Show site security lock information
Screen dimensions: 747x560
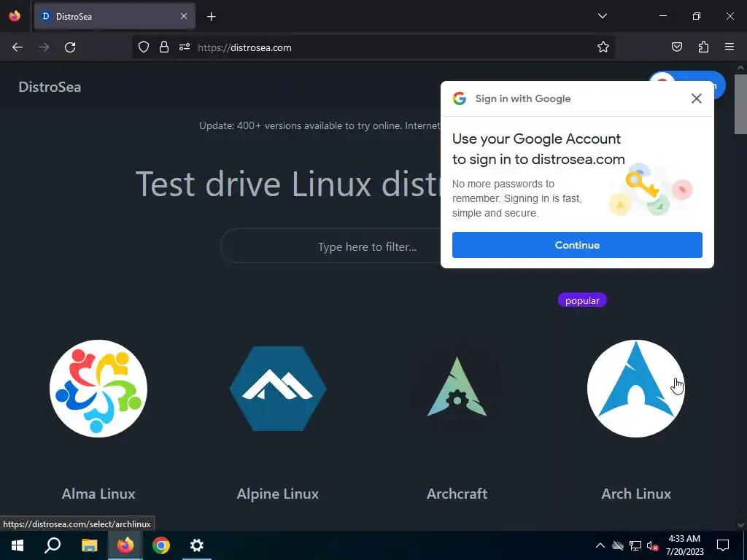click(164, 47)
